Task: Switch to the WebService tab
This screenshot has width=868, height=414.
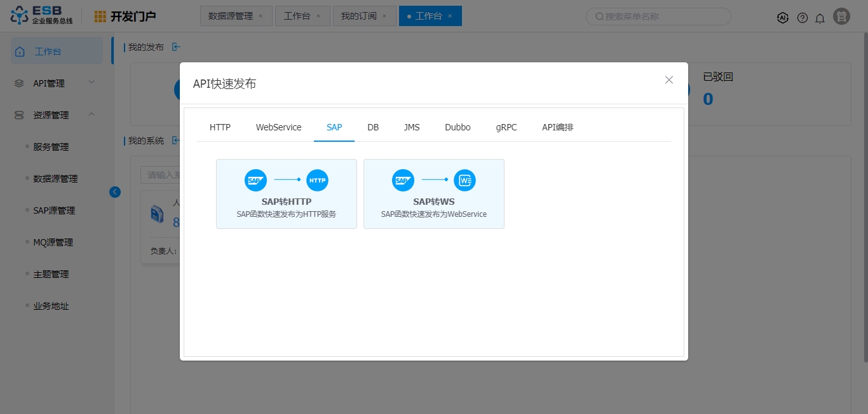Action: click(278, 127)
